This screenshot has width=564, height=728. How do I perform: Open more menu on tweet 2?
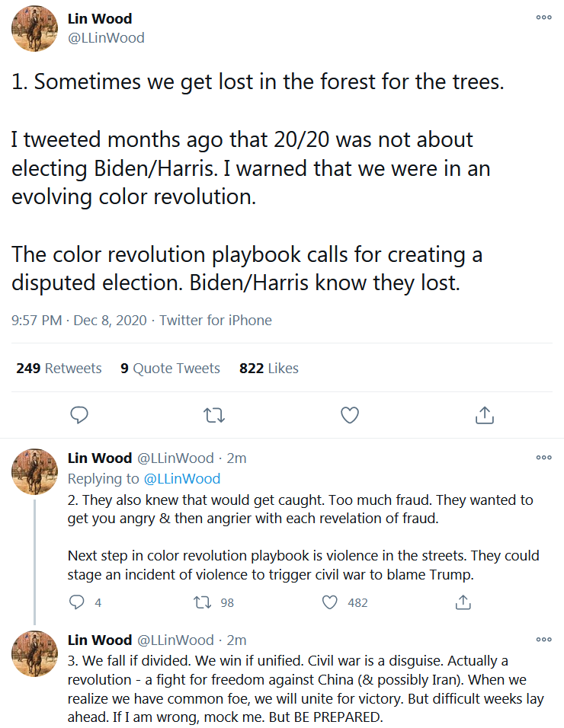point(543,458)
